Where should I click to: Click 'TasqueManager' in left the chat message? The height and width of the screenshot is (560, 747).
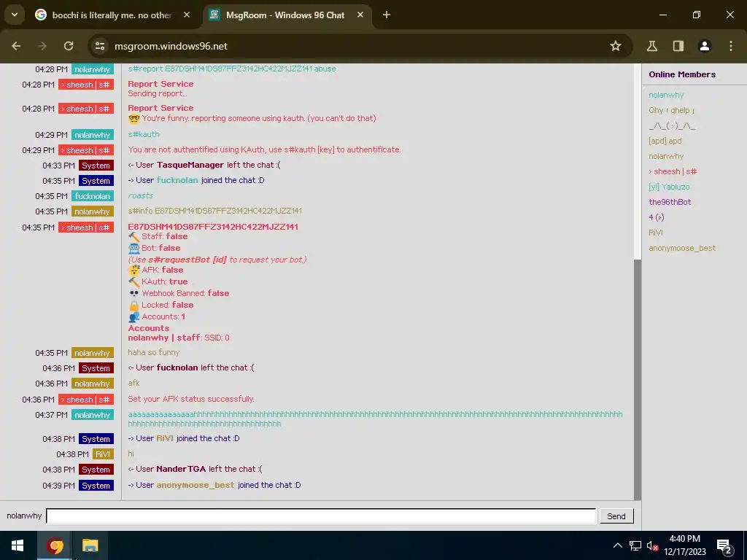(190, 165)
